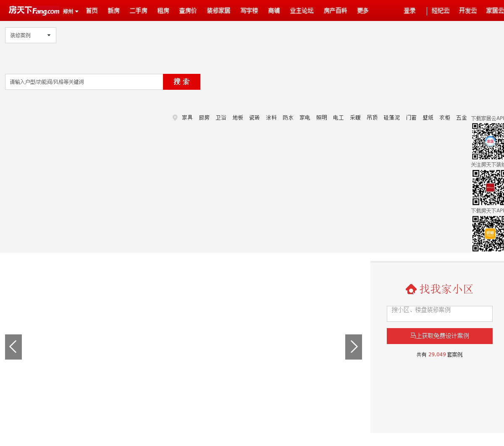504x446 pixels.
Task: Expand the 更多 menu
Action: click(x=363, y=10)
